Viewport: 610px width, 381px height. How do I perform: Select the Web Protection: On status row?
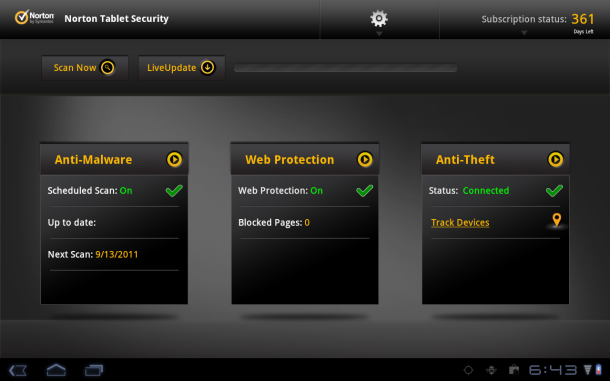pyautogui.click(x=305, y=191)
